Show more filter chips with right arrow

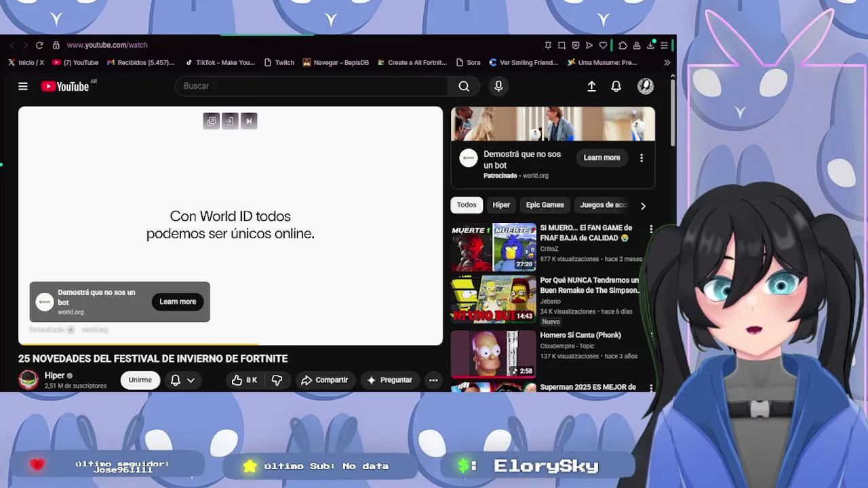click(643, 205)
